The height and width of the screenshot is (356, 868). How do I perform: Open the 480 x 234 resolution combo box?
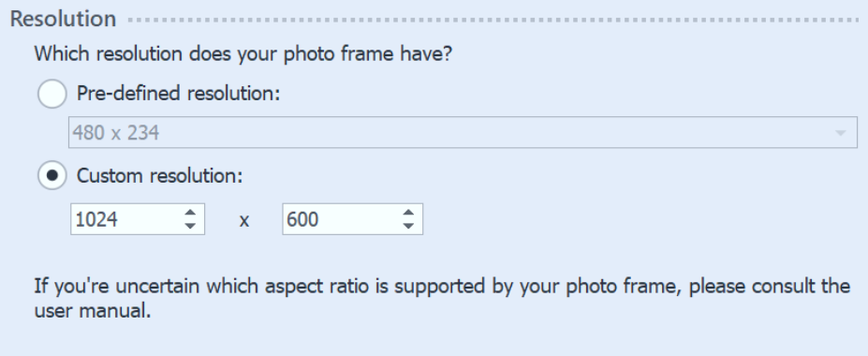pos(463,132)
